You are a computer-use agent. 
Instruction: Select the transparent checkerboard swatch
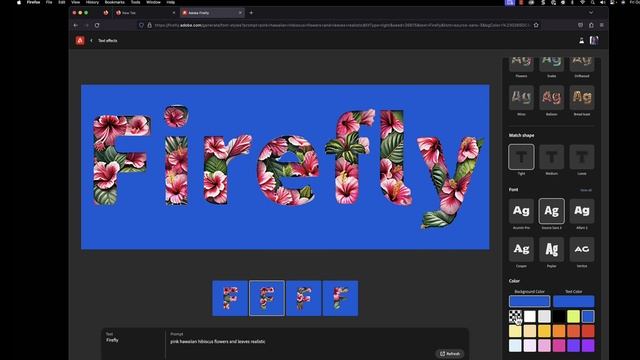click(515, 316)
